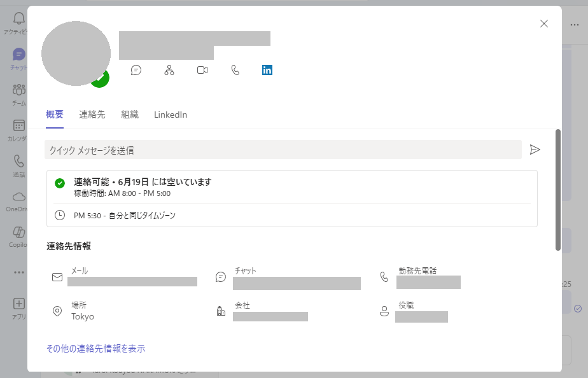Switch to the 概要 tab
588x378 pixels.
click(55, 115)
